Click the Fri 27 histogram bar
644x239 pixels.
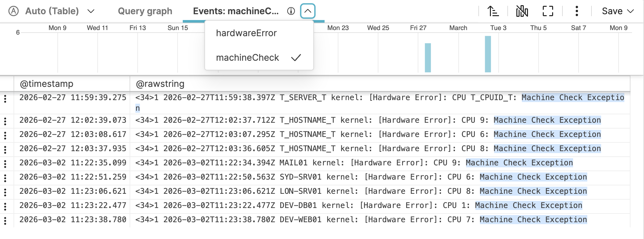pyautogui.click(x=428, y=58)
